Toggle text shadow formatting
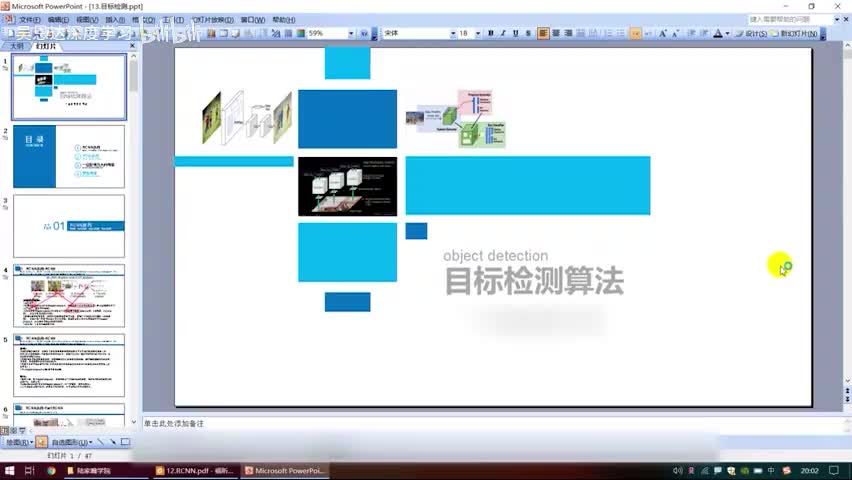 pos(528,33)
